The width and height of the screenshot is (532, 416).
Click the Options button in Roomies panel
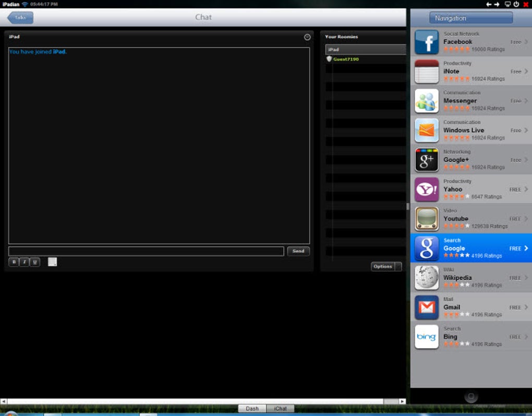pos(383,267)
